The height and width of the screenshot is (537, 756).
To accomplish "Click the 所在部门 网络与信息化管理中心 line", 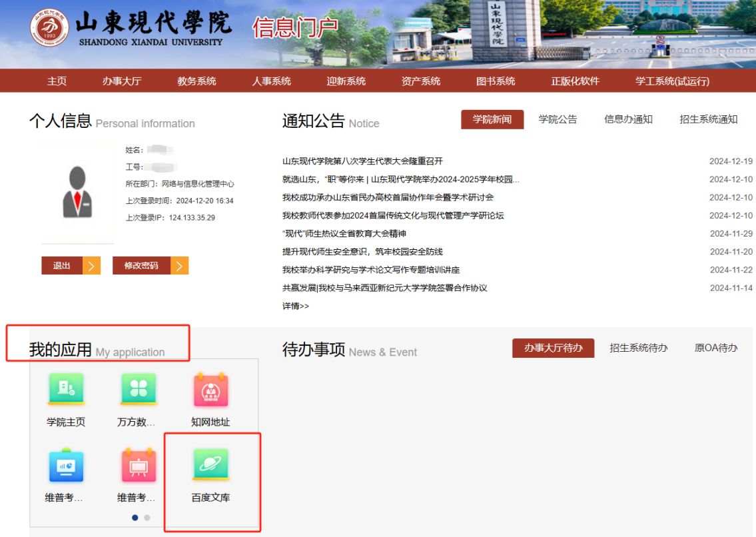I will point(180,184).
